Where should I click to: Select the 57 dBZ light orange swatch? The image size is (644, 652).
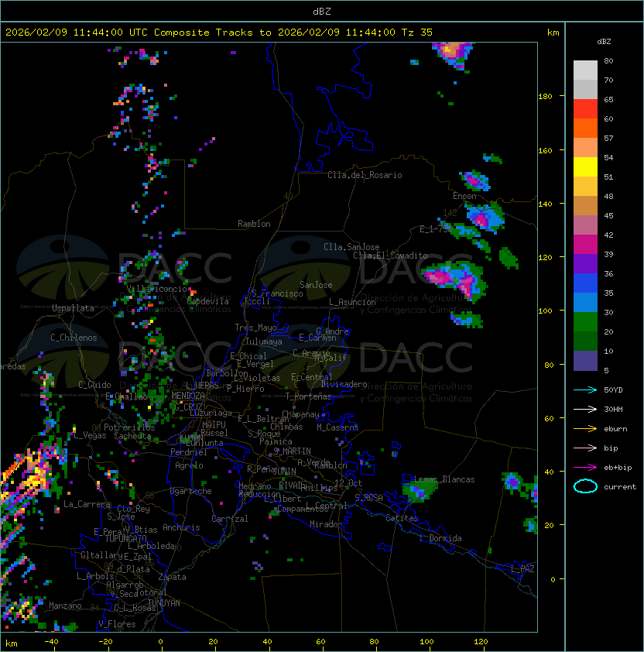pos(585,147)
